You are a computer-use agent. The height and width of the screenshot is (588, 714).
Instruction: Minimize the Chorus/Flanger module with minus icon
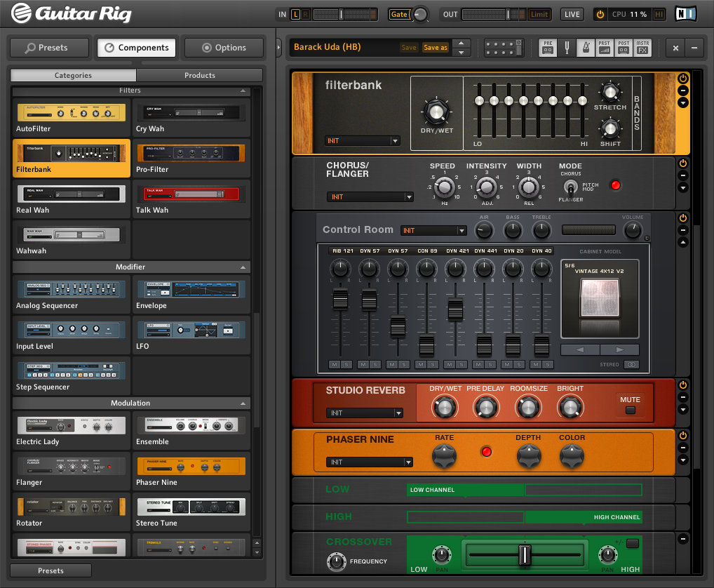click(x=682, y=175)
